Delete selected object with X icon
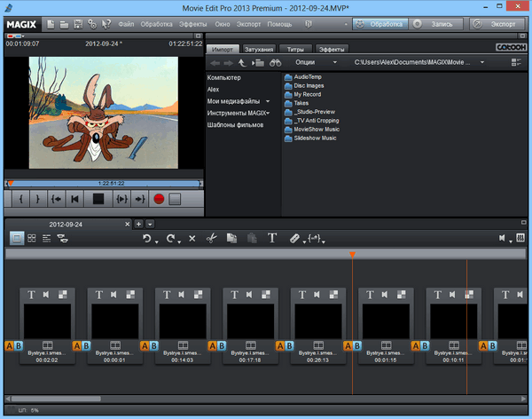 192,238
